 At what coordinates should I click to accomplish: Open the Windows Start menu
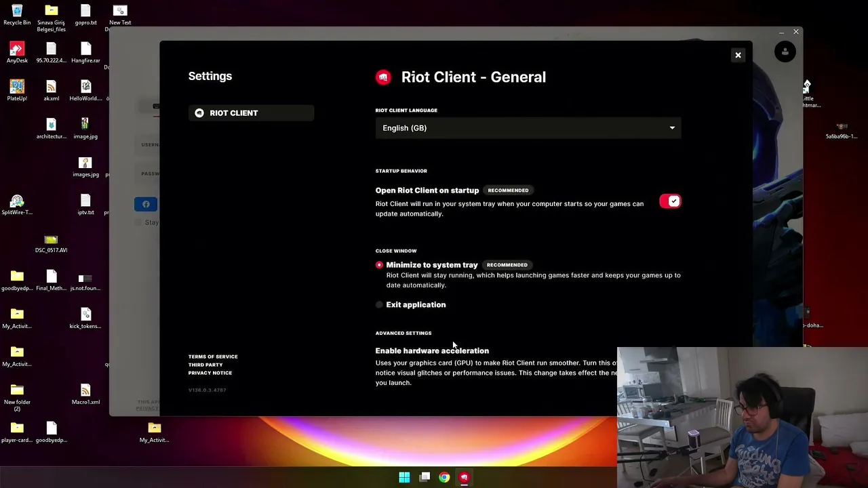(x=404, y=477)
